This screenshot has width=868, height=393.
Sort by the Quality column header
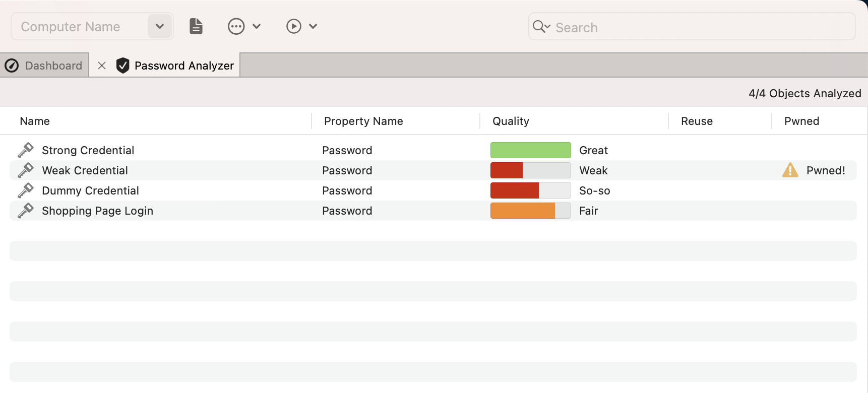coord(511,121)
